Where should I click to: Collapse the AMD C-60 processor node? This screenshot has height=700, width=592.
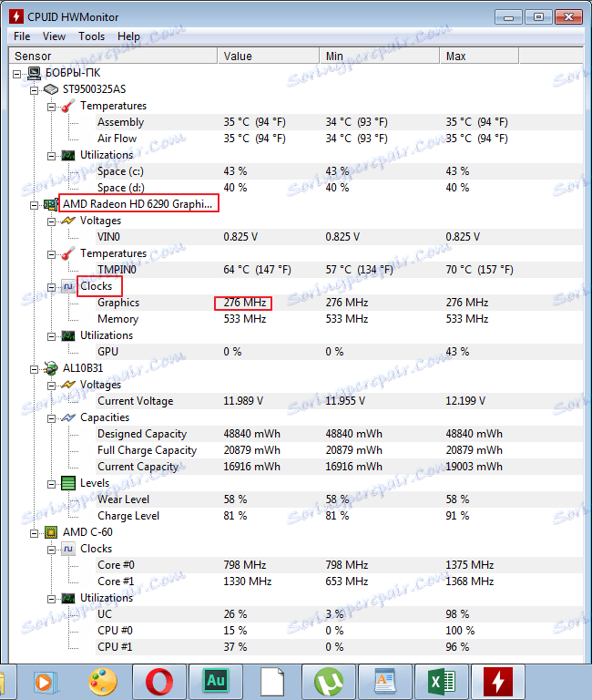35,533
